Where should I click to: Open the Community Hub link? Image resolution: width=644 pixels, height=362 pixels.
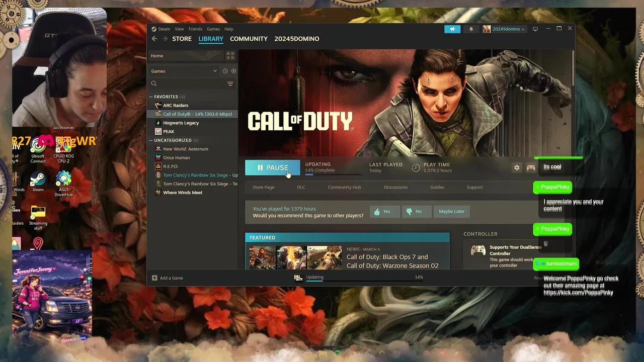(x=344, y=187)
